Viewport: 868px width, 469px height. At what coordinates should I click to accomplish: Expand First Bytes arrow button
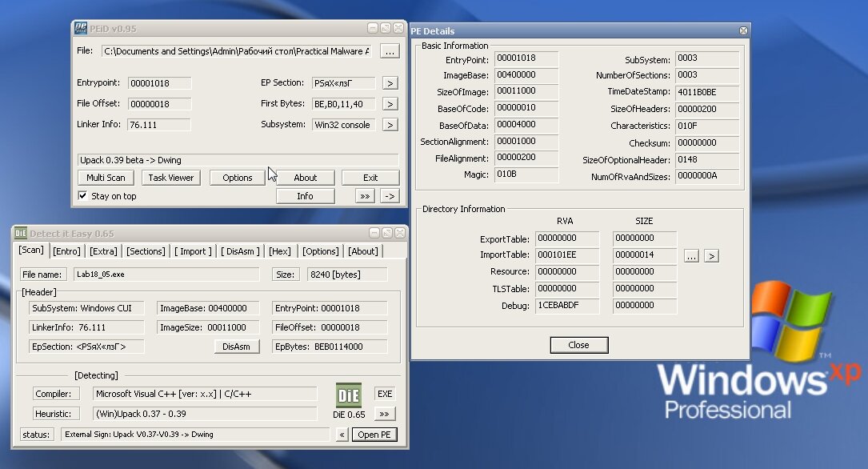coord(390,104)
